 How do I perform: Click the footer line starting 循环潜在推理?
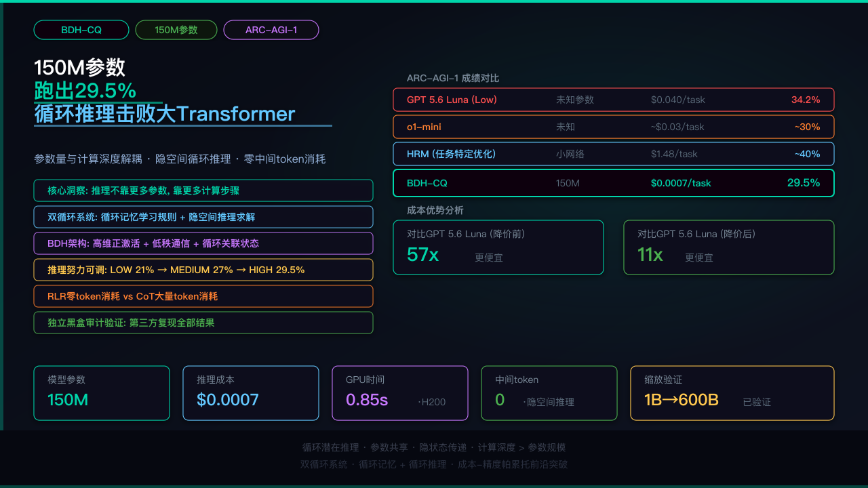coord(434,447)
